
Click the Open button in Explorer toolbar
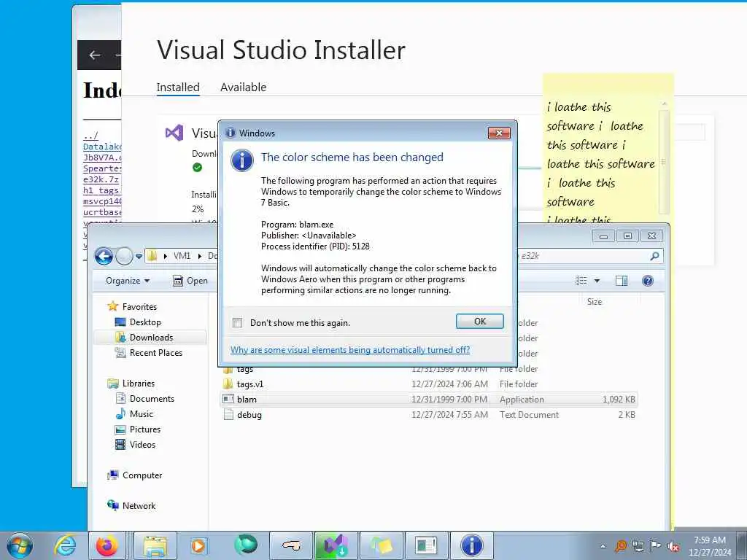[x=190, y=281]
